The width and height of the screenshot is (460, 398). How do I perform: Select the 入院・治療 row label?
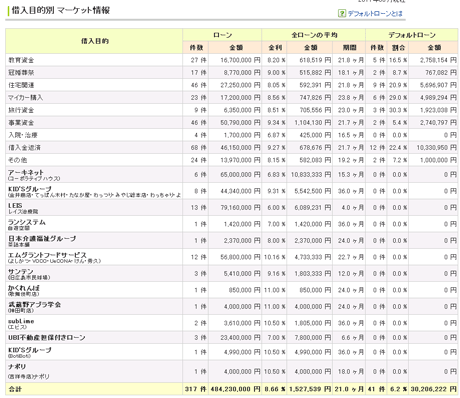(x=23, y=135)
